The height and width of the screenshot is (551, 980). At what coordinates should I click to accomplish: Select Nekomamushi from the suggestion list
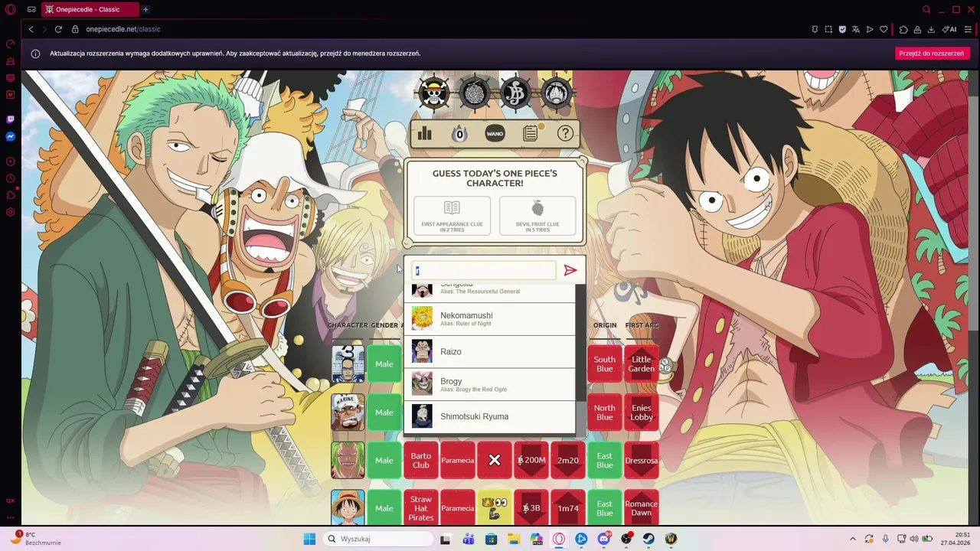(x=490, y=319)
